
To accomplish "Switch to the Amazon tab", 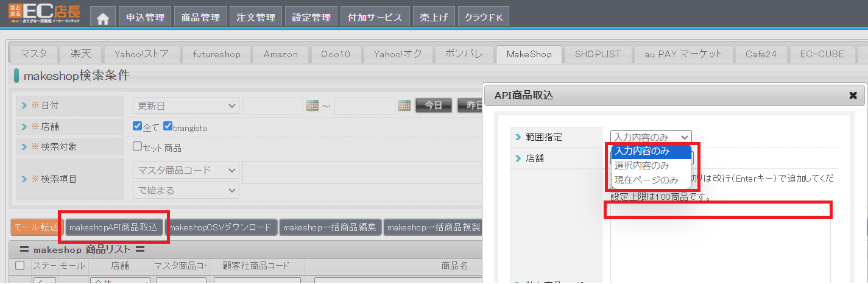I will (x=280, y=54).
